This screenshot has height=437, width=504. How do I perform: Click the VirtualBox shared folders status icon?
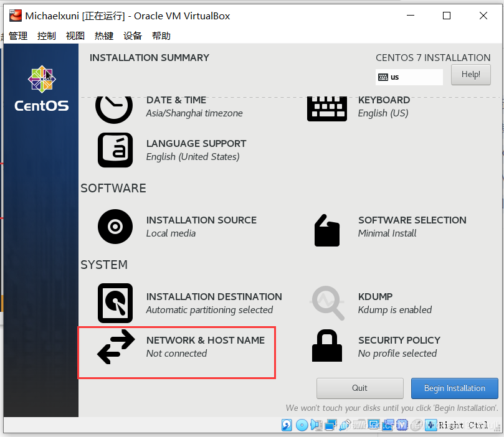[359, 425]
